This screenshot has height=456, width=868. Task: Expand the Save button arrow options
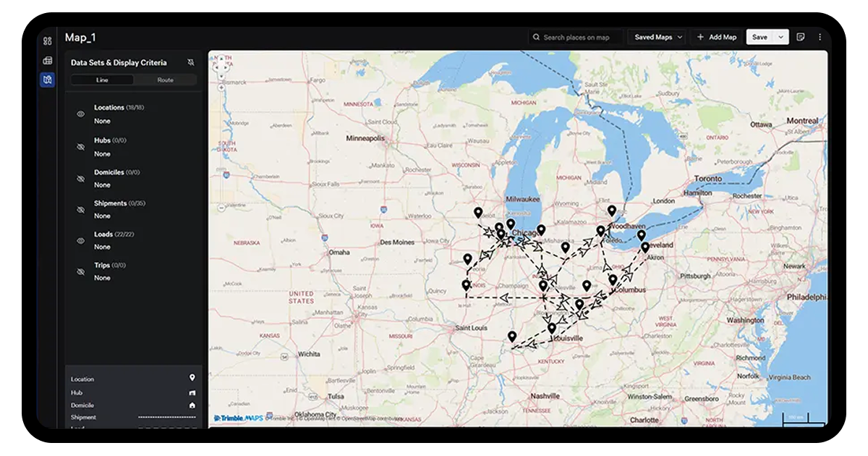pos(780,37)
